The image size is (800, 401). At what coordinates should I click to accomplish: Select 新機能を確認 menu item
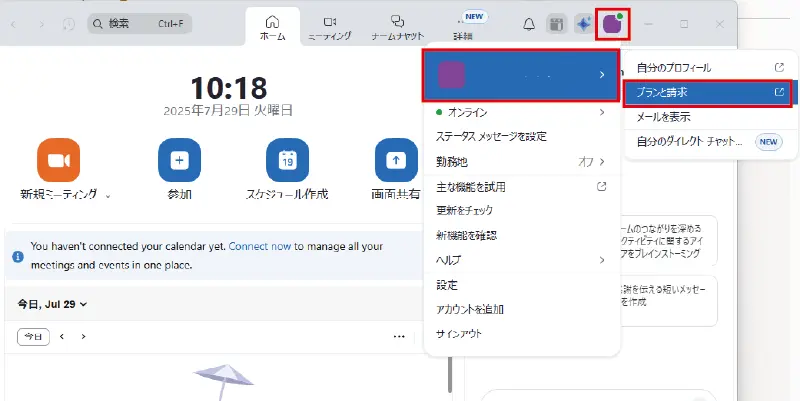click(521, 235)
